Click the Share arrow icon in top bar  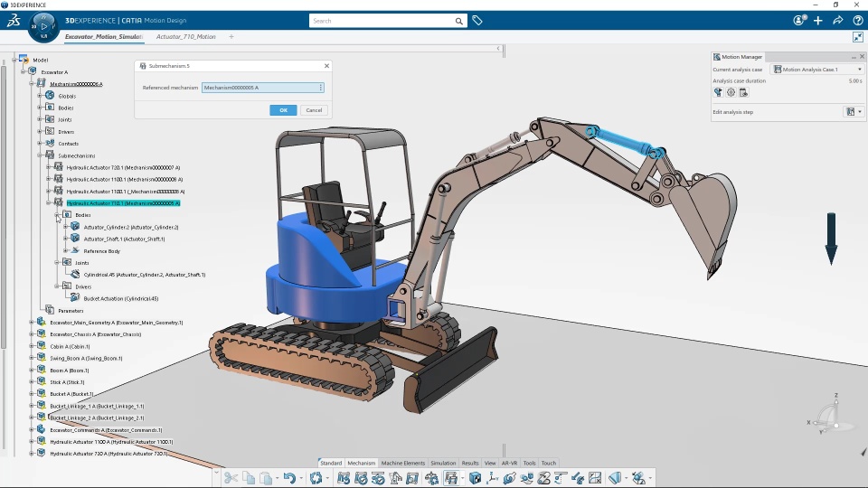(x=838, y=21)
